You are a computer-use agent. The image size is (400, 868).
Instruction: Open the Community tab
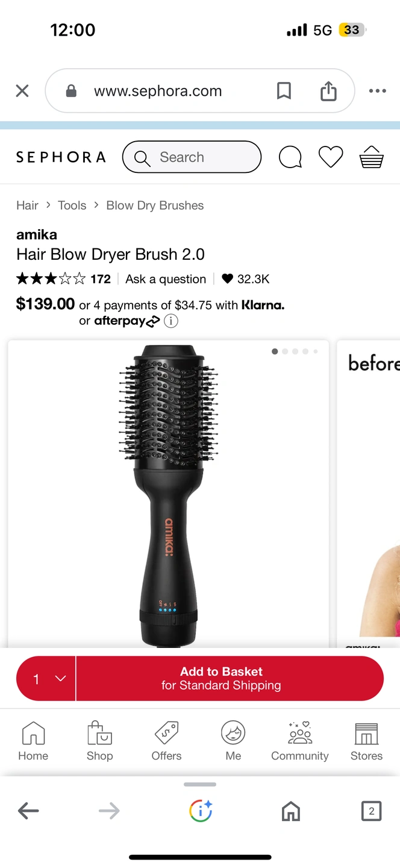tap(300, 741)
